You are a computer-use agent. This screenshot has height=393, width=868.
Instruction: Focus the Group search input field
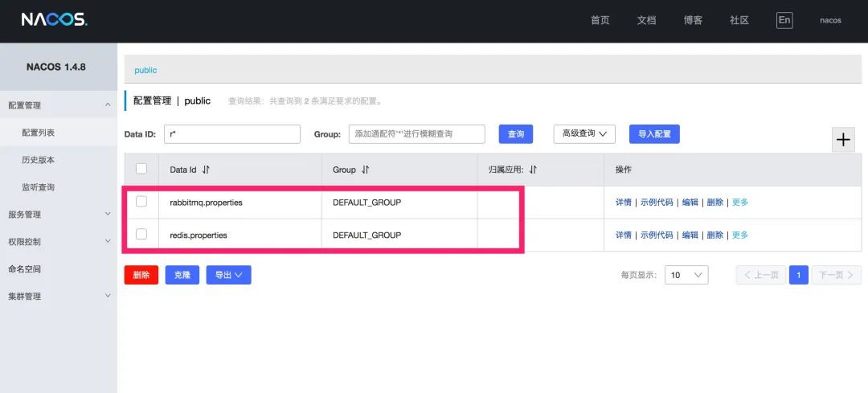pos(417,134)
